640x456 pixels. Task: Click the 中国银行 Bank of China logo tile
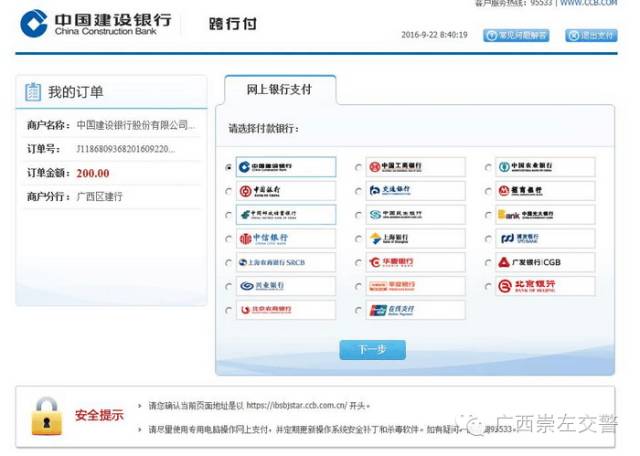click(x=286, y=191)
